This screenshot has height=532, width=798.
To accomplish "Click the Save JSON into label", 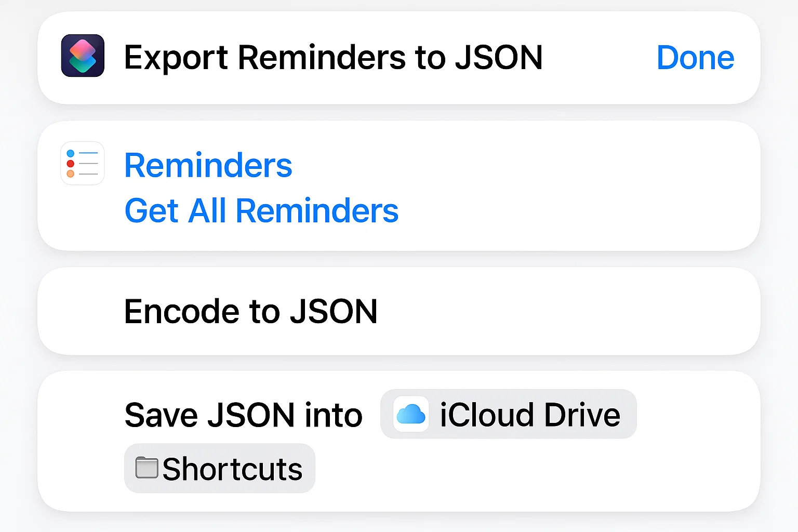I will click(243, 415).
